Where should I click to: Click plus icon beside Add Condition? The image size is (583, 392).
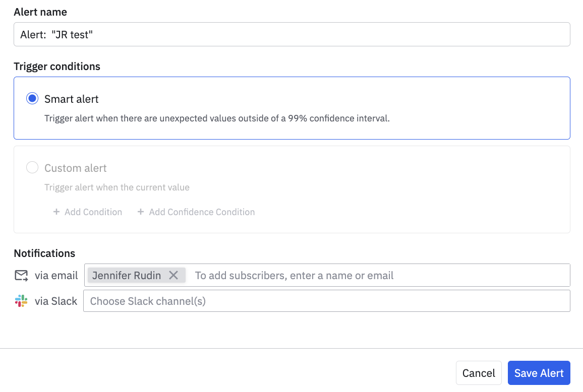pos(56,212)
